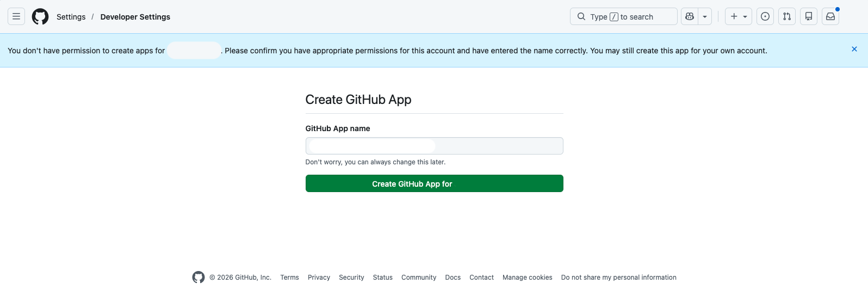This screenshot has width=868, height=308.
Task: Click Do not share my personal information
Action: pyautogui.click(x=619, y=278)
